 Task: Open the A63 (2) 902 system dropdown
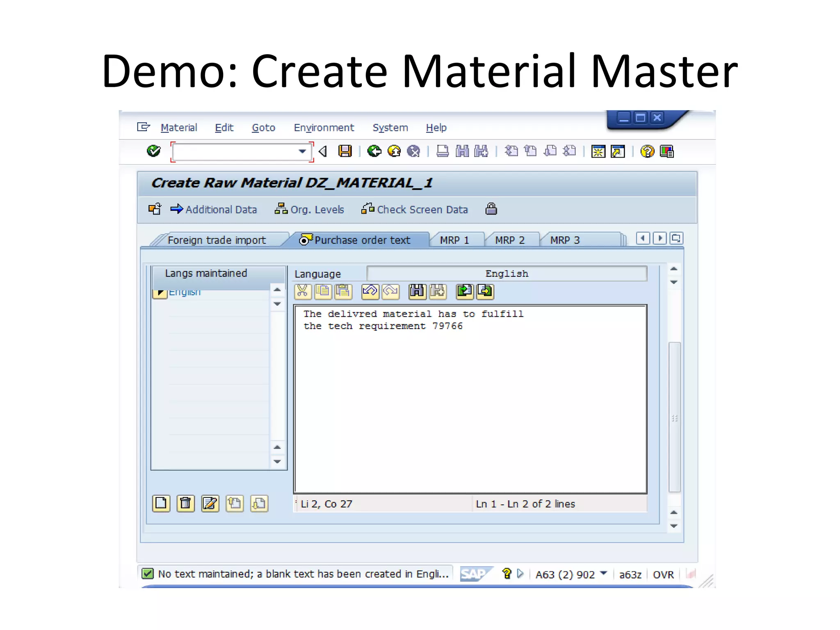coord(603,573)
